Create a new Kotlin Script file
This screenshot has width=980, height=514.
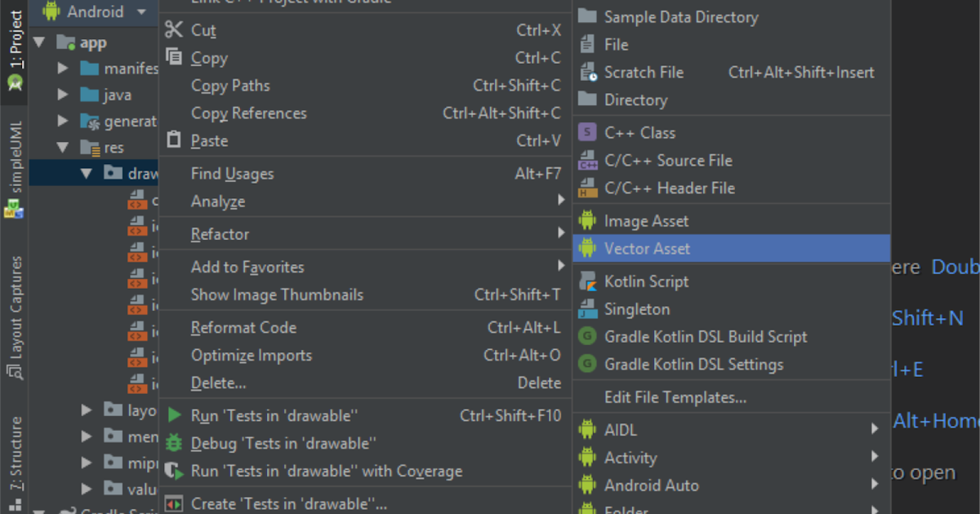point(645,281)
